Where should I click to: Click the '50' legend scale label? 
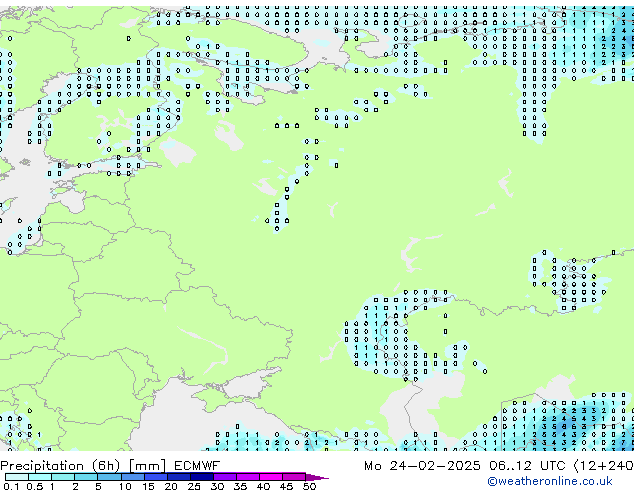pyautogui.click(x=309, y=486)
